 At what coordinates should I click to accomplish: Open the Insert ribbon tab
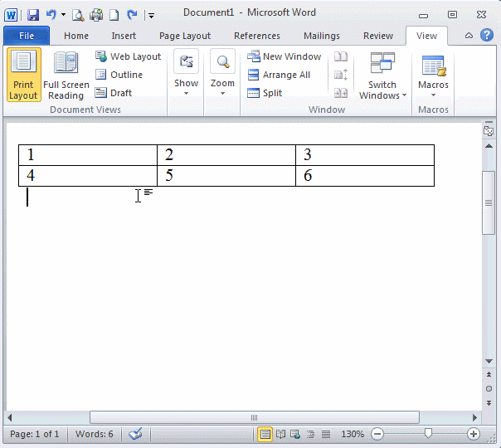tap(124, 36)
